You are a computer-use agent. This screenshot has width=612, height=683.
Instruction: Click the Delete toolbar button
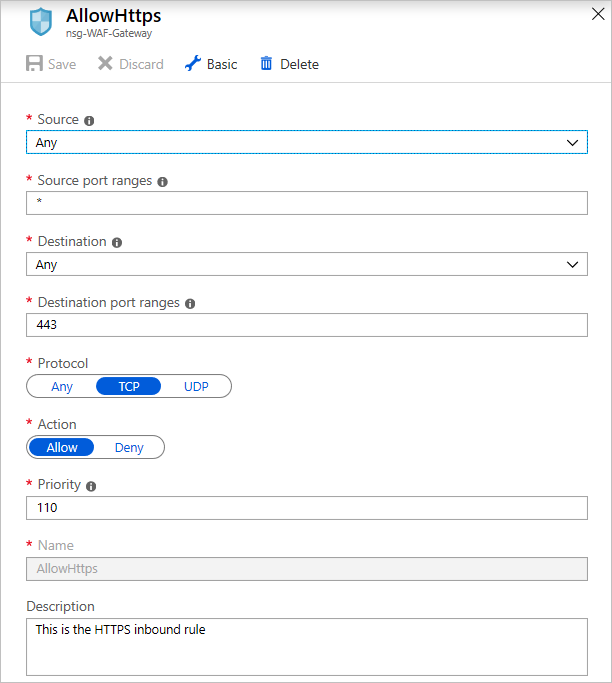coord(299,64)
